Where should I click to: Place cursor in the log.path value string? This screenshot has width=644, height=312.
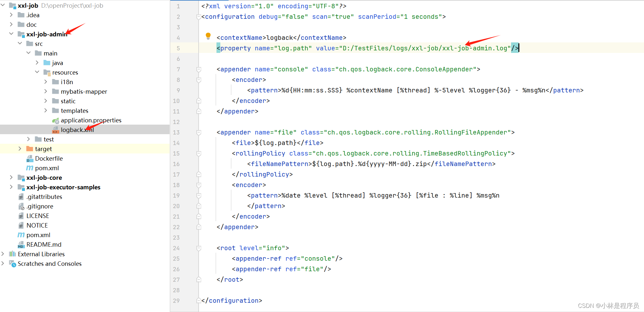coord(425,48)
